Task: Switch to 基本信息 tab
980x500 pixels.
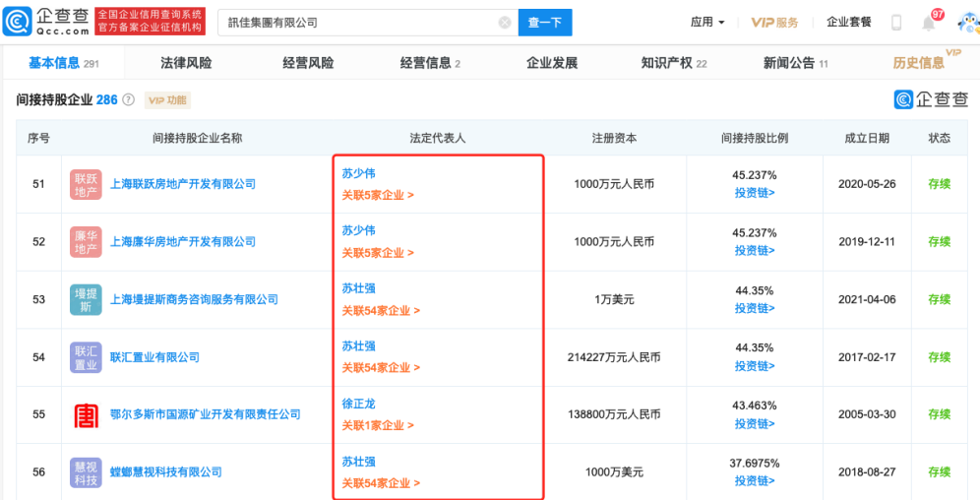Action: (x=64, y=63)
